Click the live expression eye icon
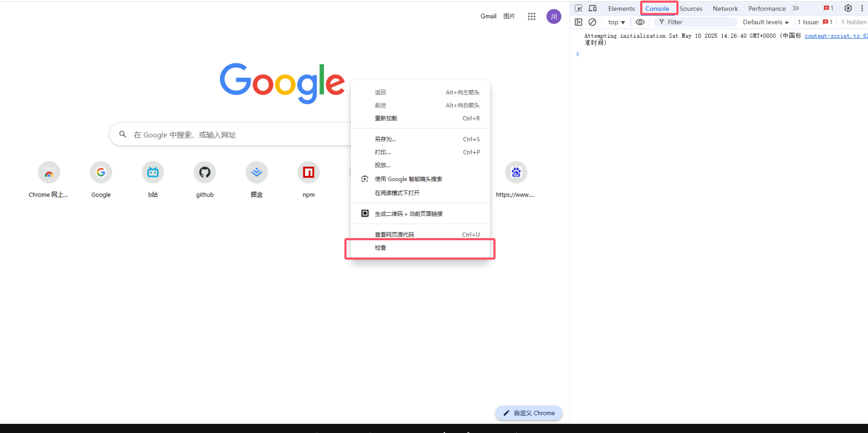The image size is (868, 433). [x=640, y=22]
